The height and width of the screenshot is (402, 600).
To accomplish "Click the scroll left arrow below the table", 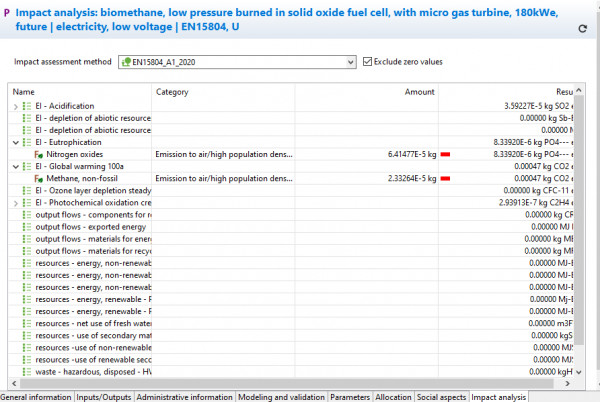I will tap(14, 383).
